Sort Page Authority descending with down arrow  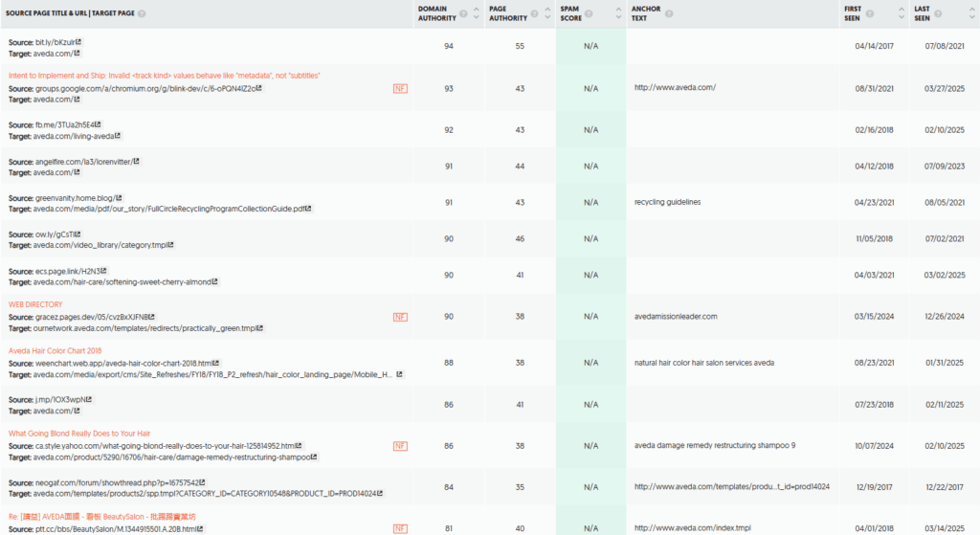point(547,17)
